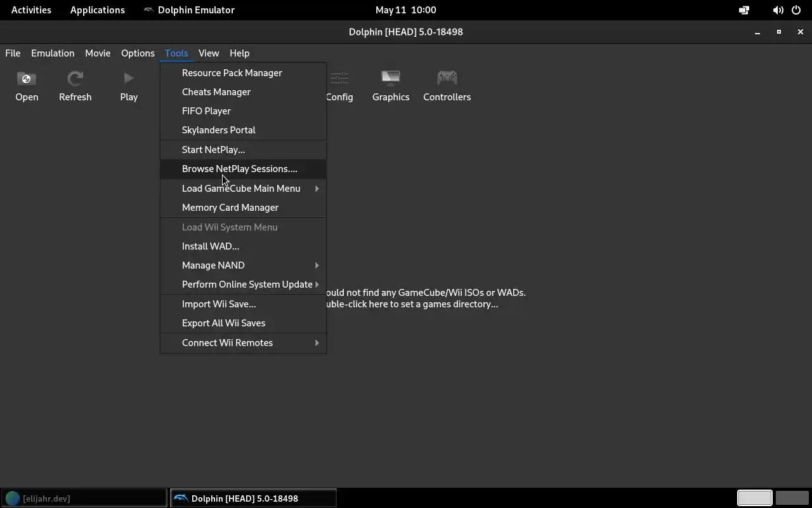Click the network icon in top panel
The height and width of the screenshot is (508, 812).
pyautogui.click(x=744, y=10)
